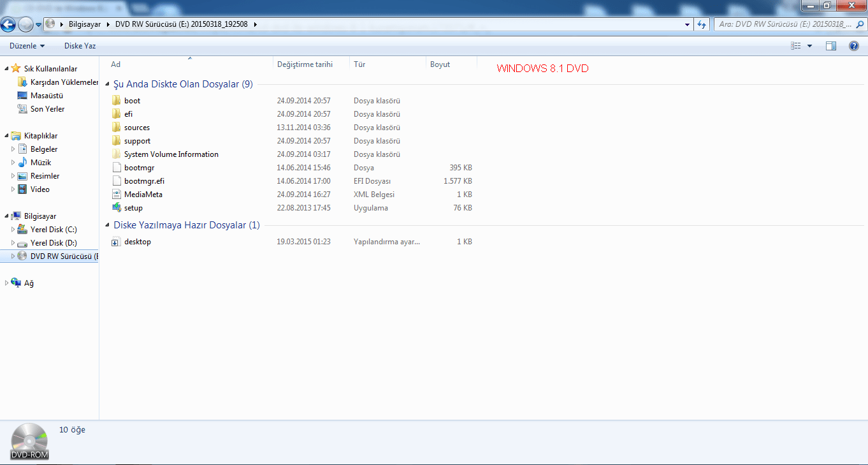Open the Karşıdan Yüklemeler folder
868x465 pixels.
[64, 82]
